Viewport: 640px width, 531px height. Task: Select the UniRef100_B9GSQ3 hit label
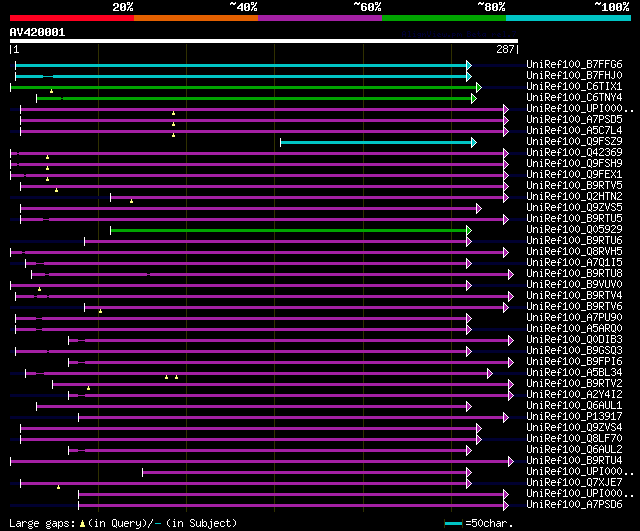[x=574, y=351]
